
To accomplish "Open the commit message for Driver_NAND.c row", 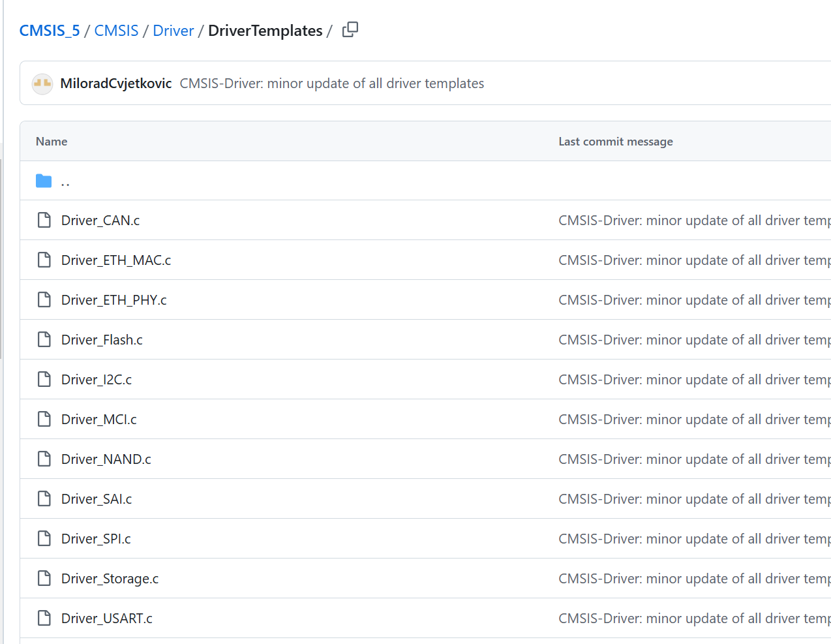I will (695, 459).
